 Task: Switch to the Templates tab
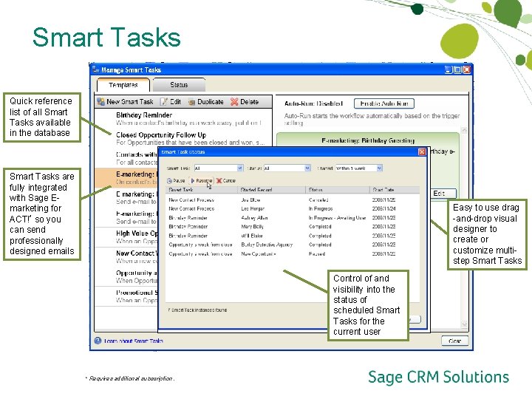(x=123, y=85)
